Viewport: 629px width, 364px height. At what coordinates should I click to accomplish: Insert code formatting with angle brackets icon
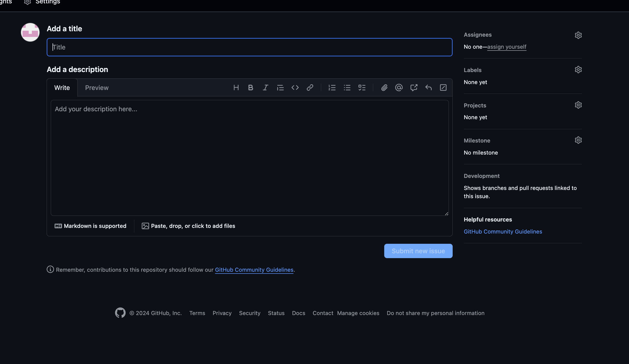point(295,88)
